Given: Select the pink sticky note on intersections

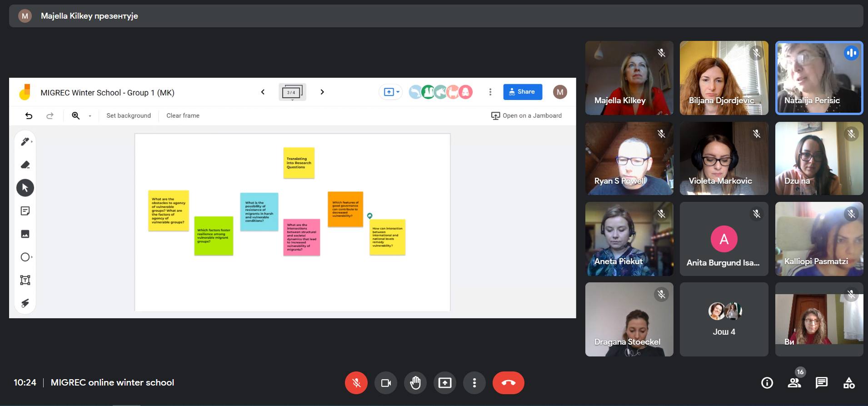Looking at the screenshot, I should (301, 237).
